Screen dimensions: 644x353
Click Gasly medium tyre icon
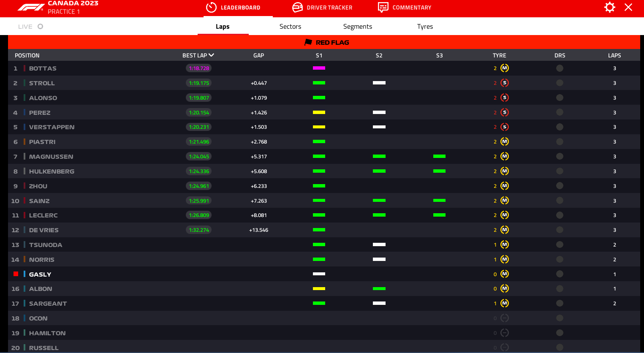click(505, 274)
